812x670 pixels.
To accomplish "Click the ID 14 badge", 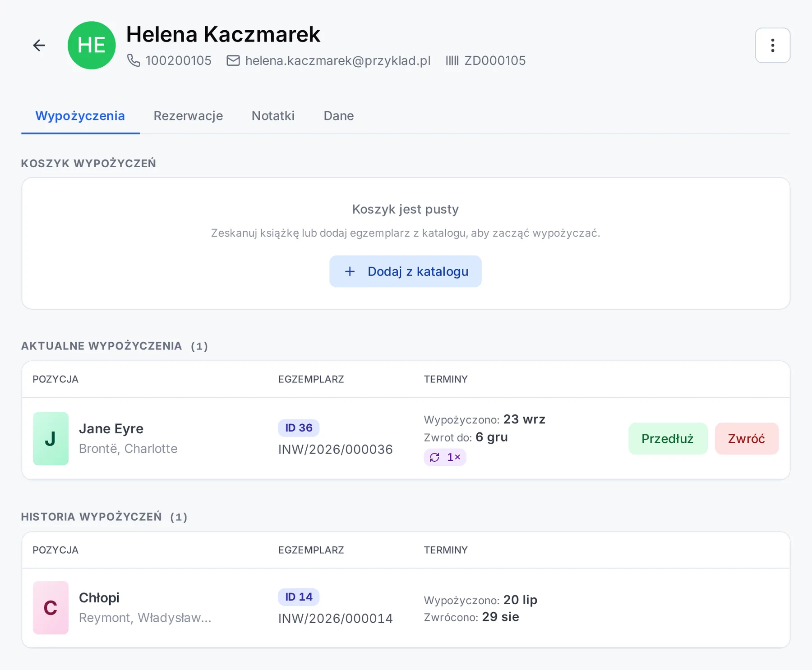I will (299, 597).
